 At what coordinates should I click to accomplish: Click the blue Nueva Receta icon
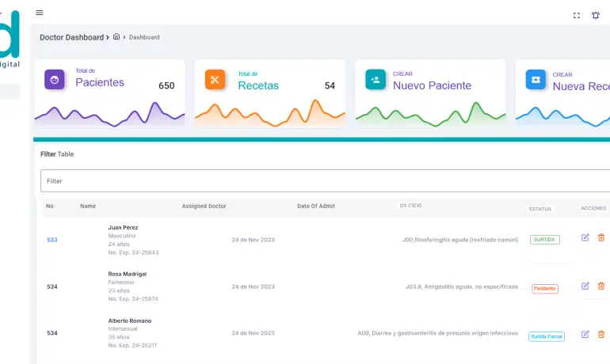coord(536,80)
